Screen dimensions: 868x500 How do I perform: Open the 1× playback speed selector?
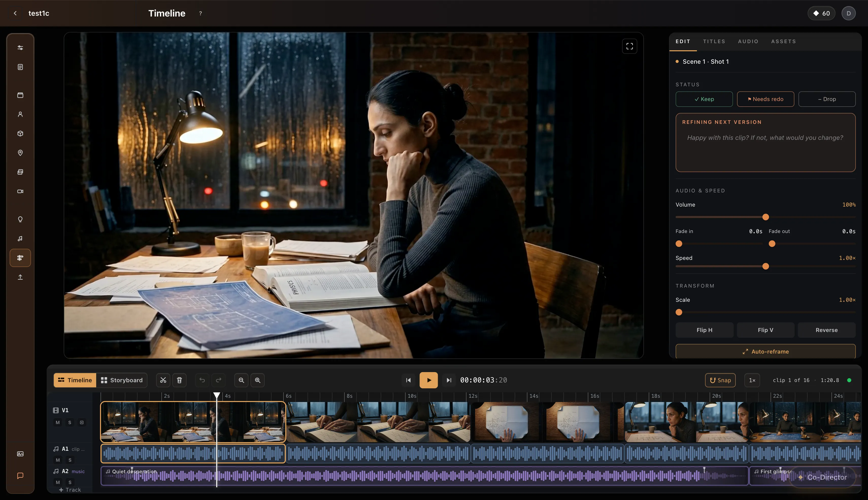coord(752,380)
